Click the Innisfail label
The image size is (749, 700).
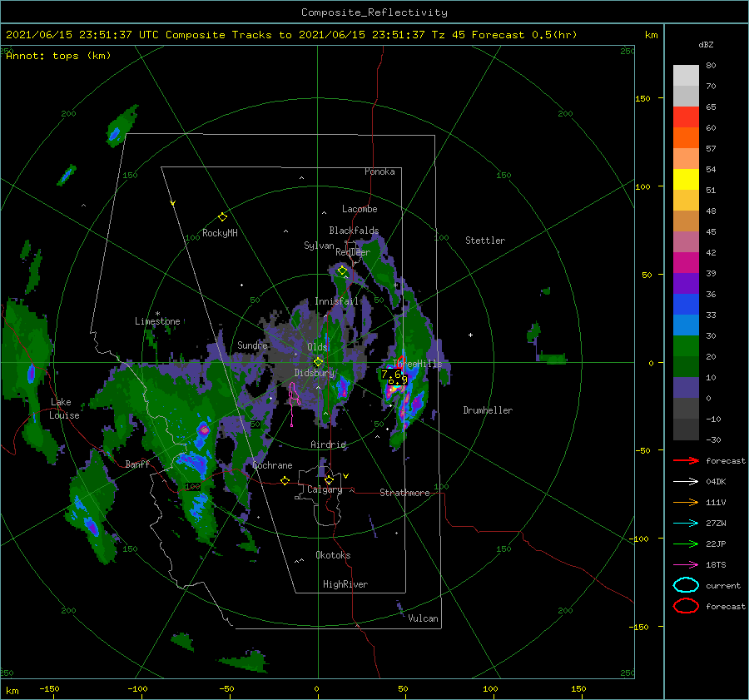pos(336,301)
